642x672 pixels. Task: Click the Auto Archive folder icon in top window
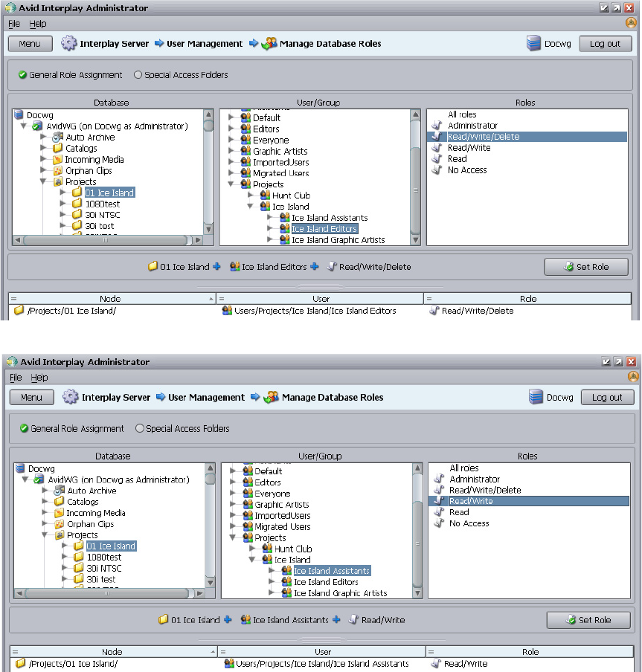click(57, 137)
